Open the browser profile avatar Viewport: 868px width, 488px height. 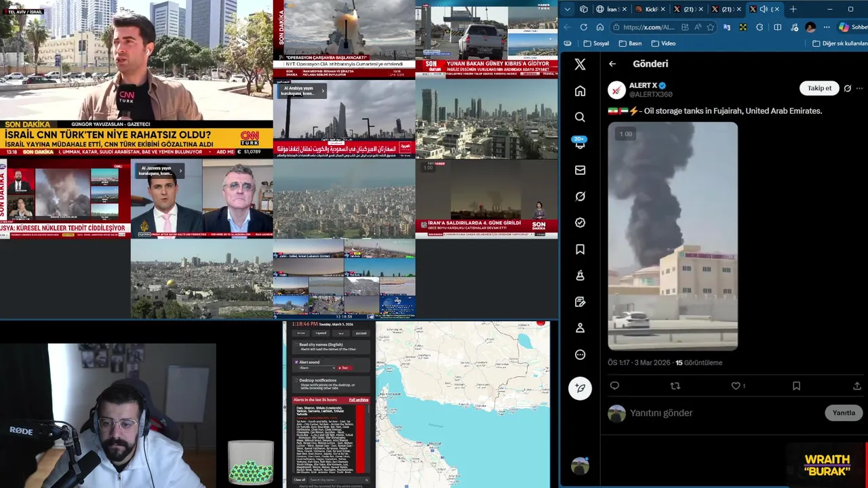[810, 27]
